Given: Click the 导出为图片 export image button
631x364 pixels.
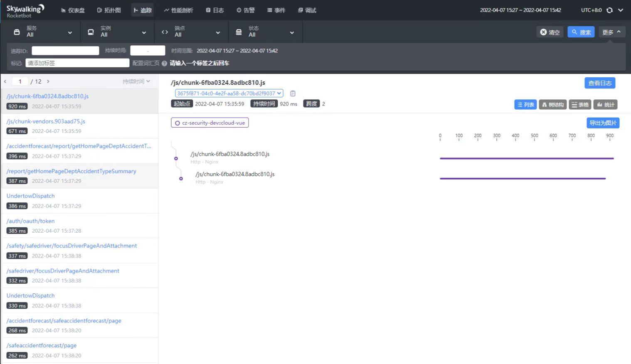Looking at the screenshot, I should click(x=603, y=123).
